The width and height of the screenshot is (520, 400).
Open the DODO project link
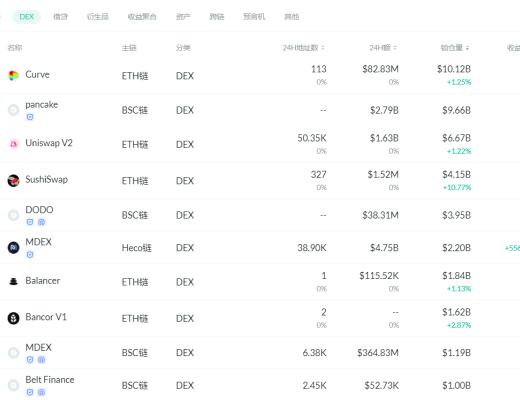(x=39, y=210)
